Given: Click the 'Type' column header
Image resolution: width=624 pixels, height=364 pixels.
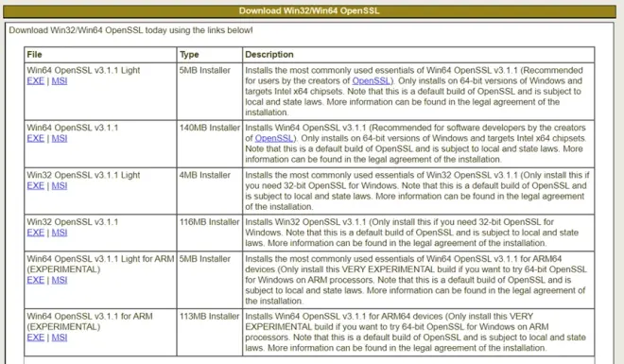Looking at the screenshot, I should tap(209, 55).
